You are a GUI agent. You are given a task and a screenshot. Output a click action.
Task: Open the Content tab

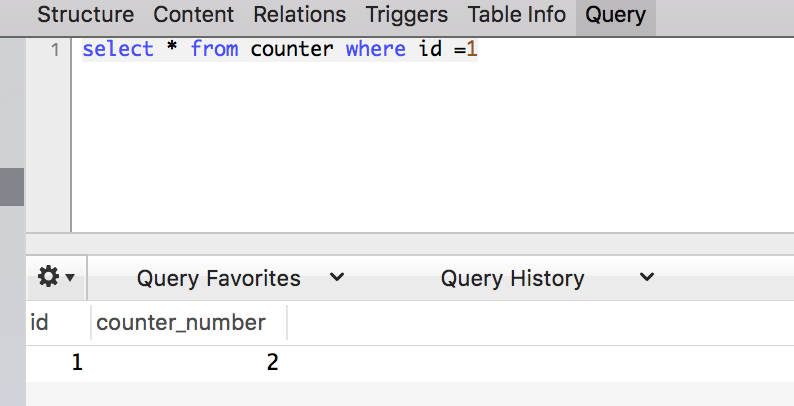click(194, 15)
